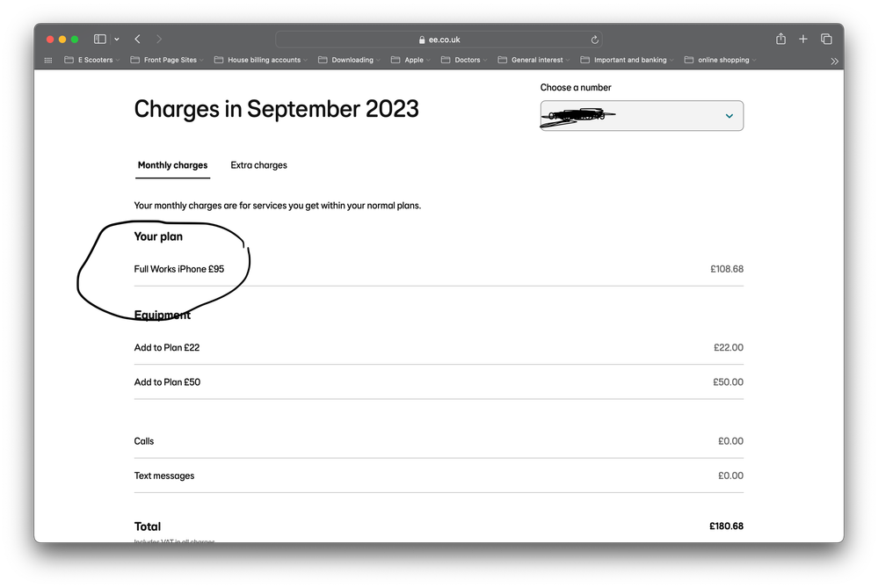Open the online shopping bookmark folder
878x588 pixels.
click(x=720, y=60)
